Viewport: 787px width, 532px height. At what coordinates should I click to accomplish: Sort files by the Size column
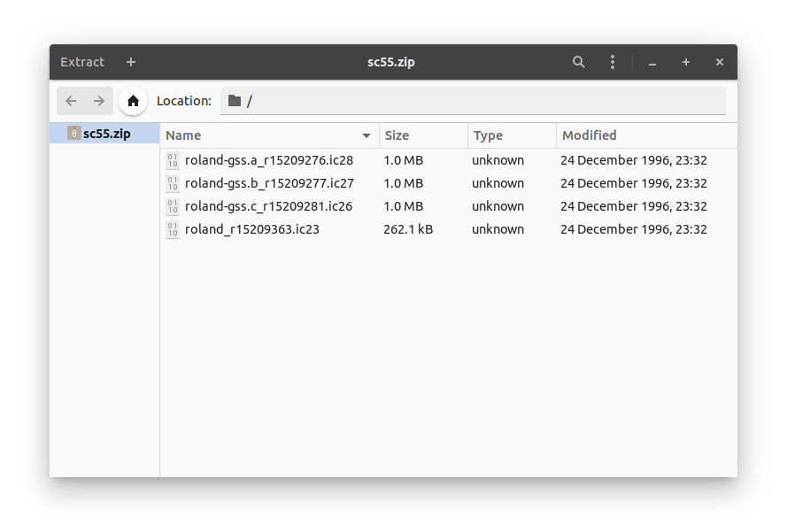coord(397,135)
